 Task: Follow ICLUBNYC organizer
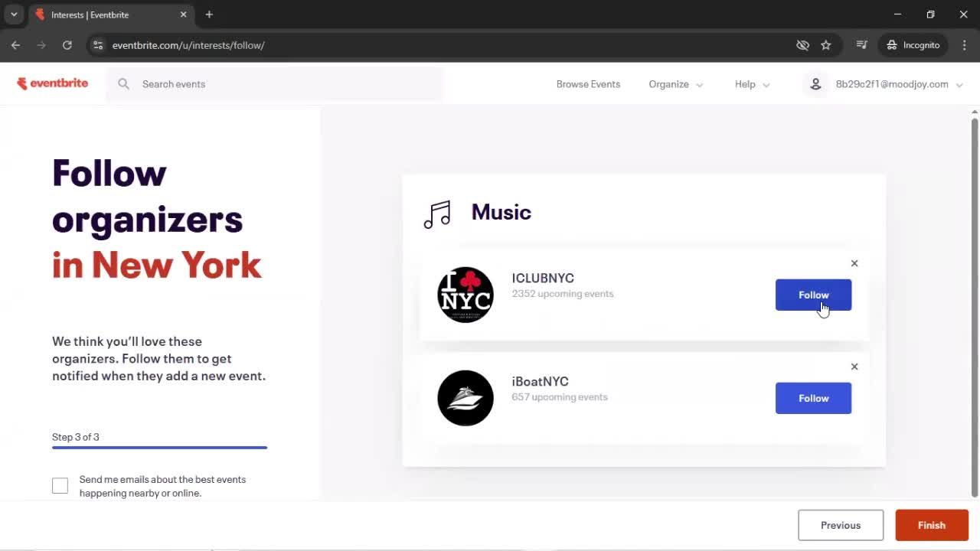[813, 295]
